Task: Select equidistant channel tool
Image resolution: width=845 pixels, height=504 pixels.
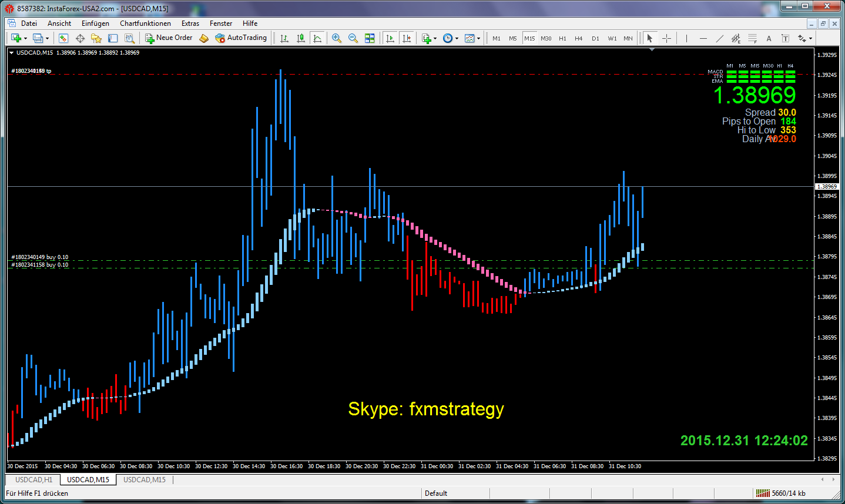Action: pos(736,38)
